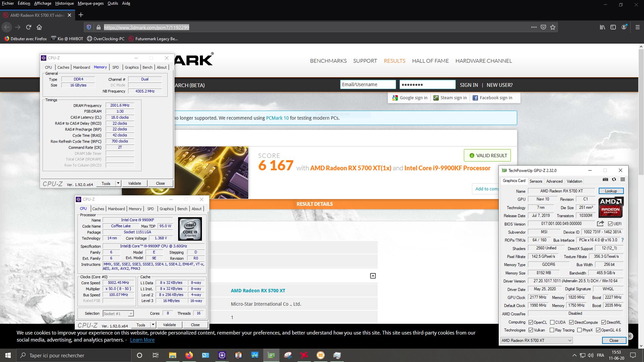Open File Explorer from taskbar
This screenshot has height=362, width=644.
172,355
